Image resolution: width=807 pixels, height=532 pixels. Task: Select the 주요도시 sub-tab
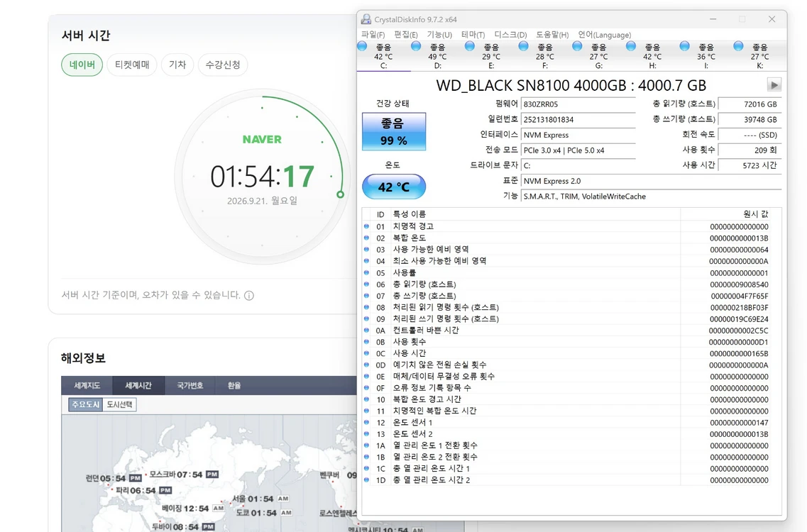point(85,404)
